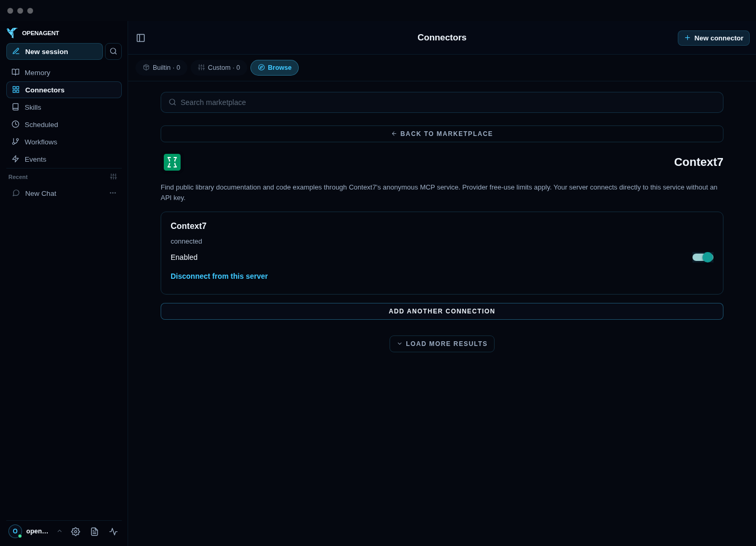Expand Load More Results
The image size is (756, 546).
442,344
